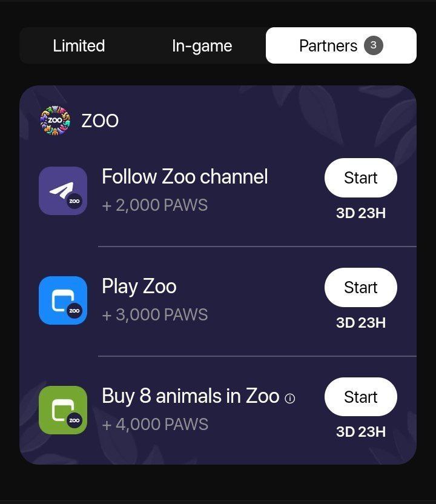
Task: Click the Follow Zoo channel title
Action: point(185,176)
